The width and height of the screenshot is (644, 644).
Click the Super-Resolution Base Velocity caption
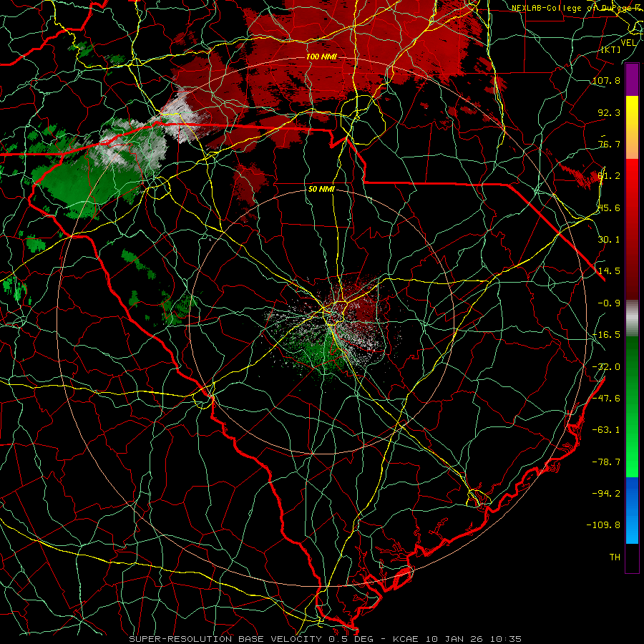[325, 639]
